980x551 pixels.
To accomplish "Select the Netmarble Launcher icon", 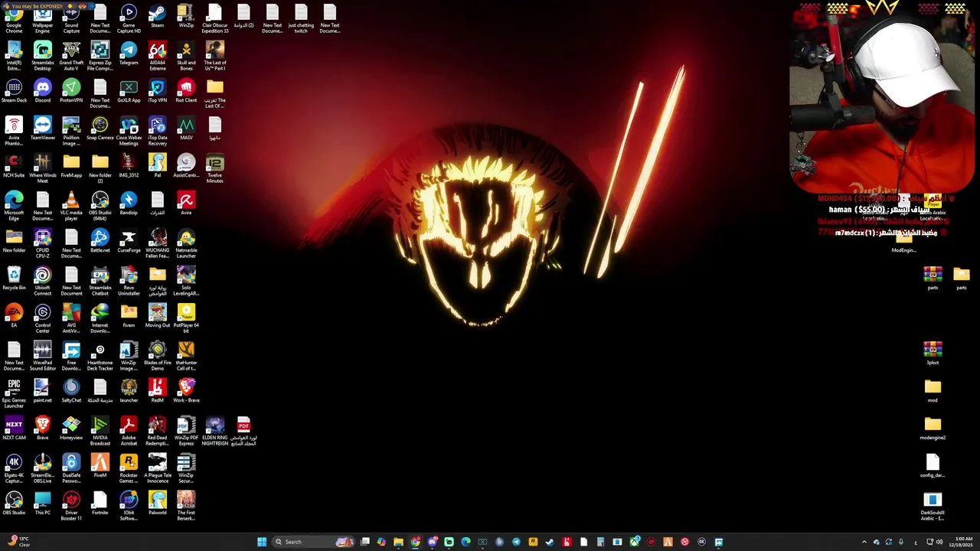I will pos(186,244).
